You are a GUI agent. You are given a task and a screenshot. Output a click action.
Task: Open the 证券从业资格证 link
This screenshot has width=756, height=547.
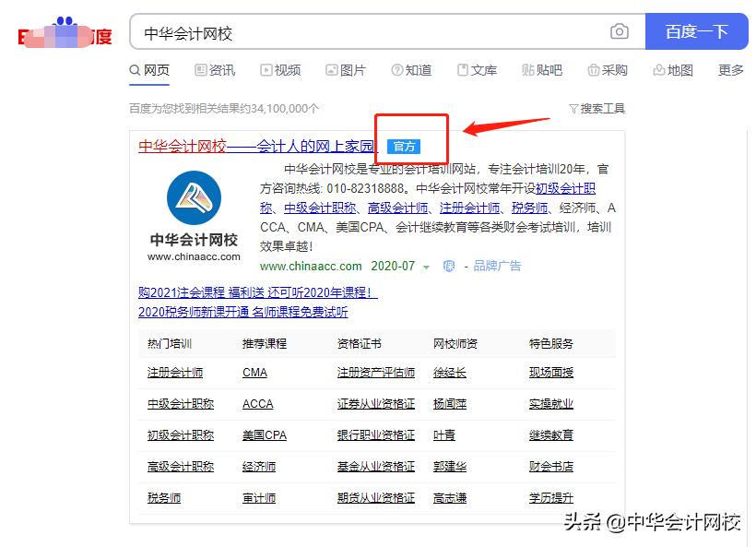click(x=376, y=404)
